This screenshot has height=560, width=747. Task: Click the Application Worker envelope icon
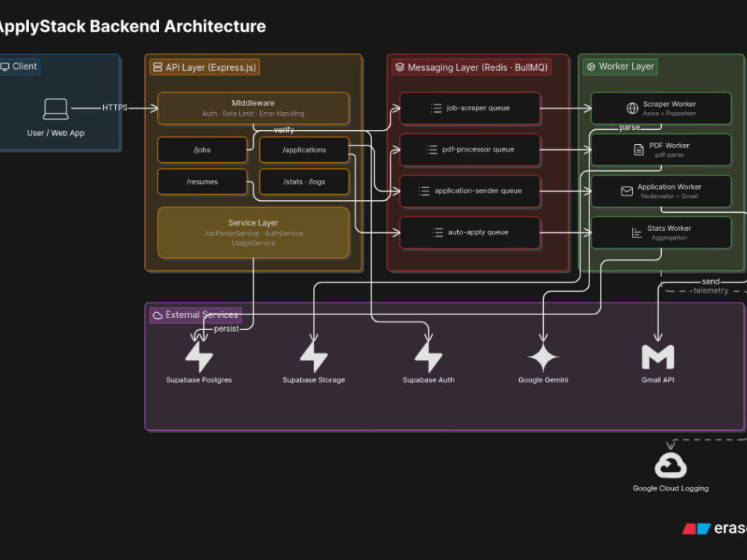coord(627,191)
